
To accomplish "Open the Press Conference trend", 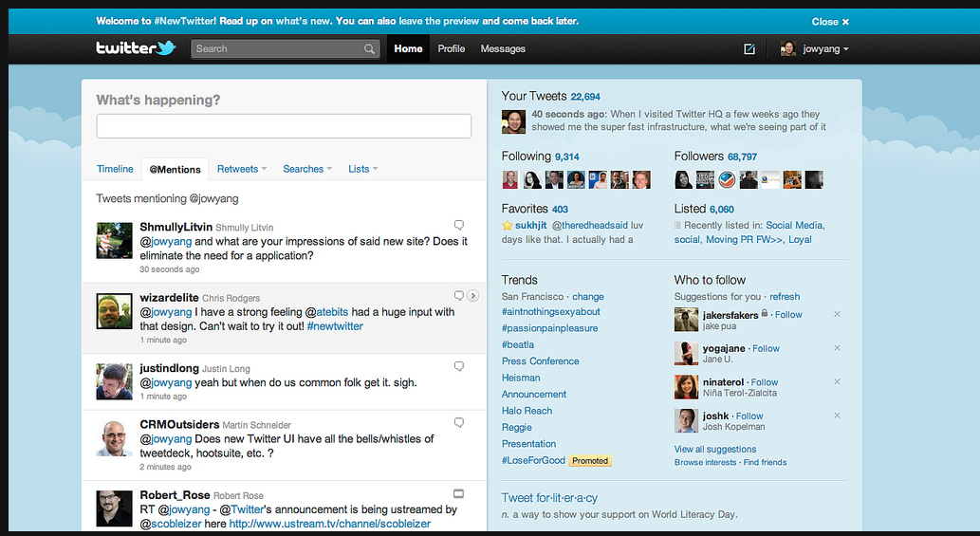I will pyautogui.click(x=540, y=361).
